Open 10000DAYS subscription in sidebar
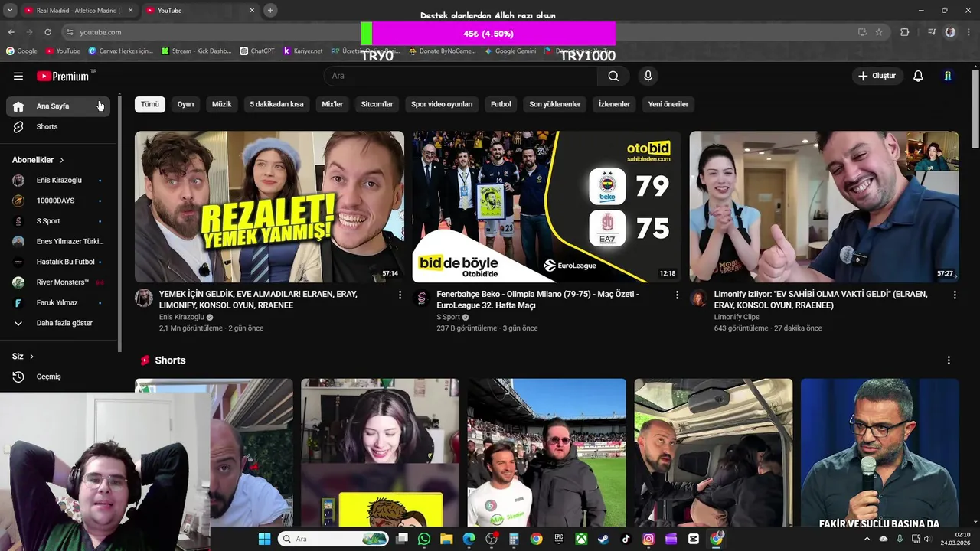980x551 pixels. tap(57, 201)
